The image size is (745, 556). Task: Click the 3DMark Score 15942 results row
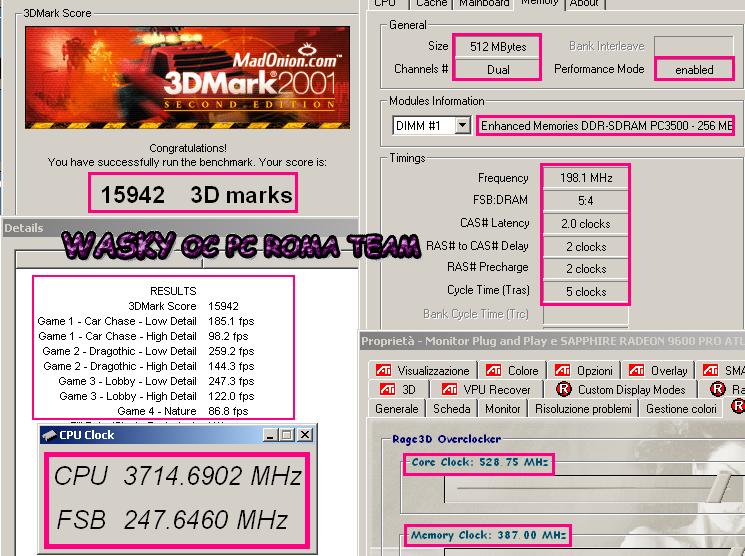[x=183, y=306]
